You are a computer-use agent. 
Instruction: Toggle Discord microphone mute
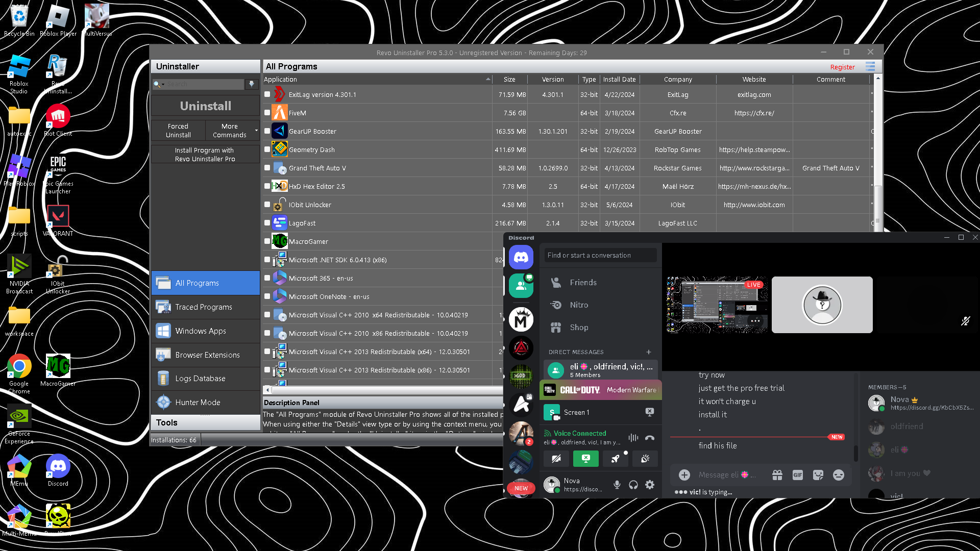click(617, 485)
